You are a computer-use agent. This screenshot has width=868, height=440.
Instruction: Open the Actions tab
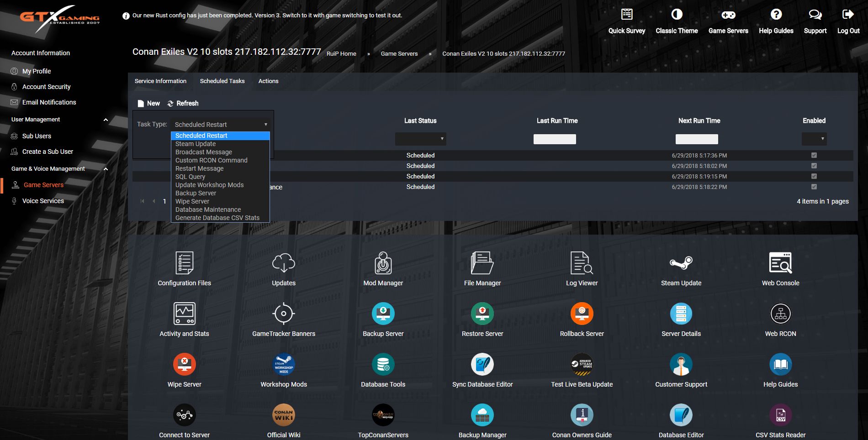point(268,81)
